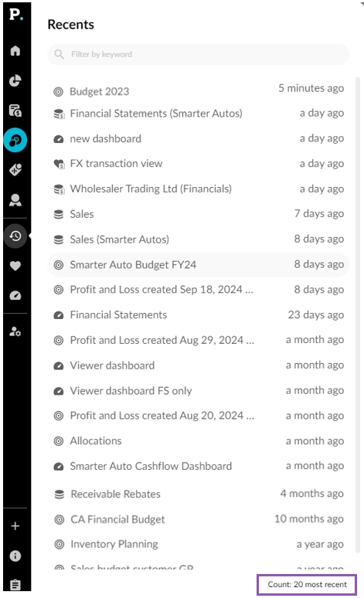Open the person profile icon in sidebar

point(15,200)
